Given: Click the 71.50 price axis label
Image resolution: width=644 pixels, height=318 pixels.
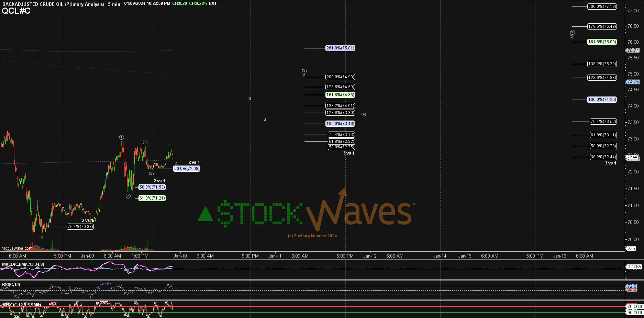Looking at the screenshot, I should point(633,189).
